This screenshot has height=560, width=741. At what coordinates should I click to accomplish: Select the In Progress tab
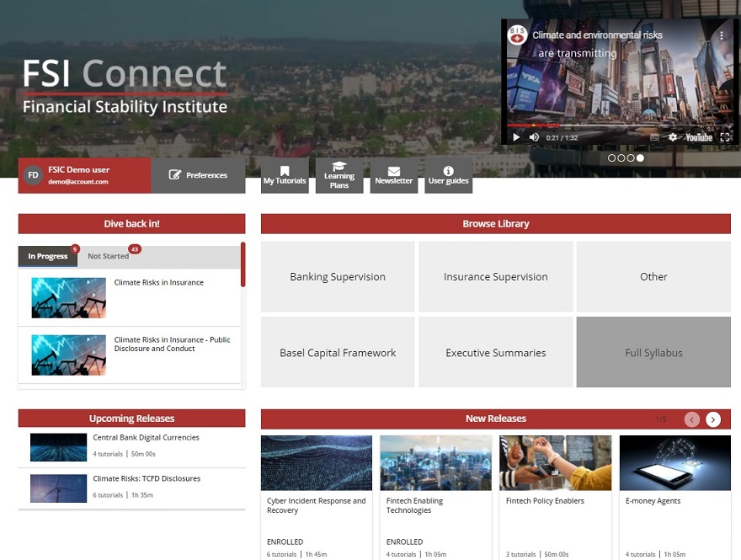click(x=48, y=256)
